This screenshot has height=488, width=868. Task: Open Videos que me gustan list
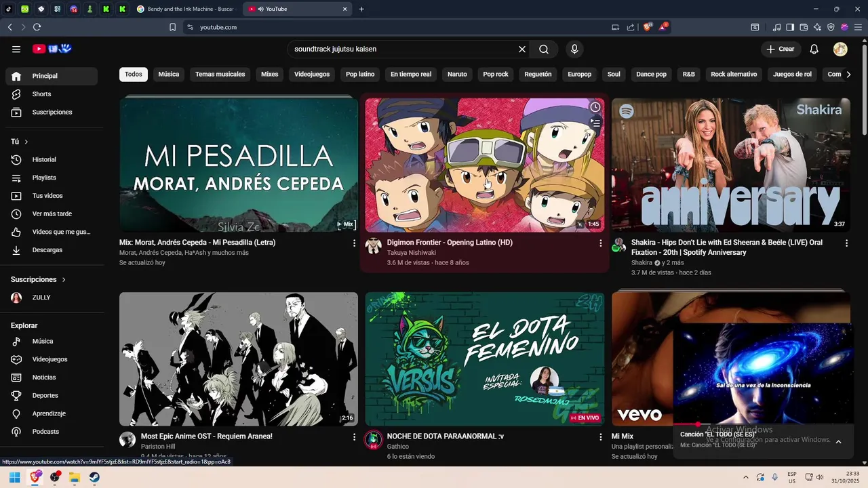click(x=52, y=232)
